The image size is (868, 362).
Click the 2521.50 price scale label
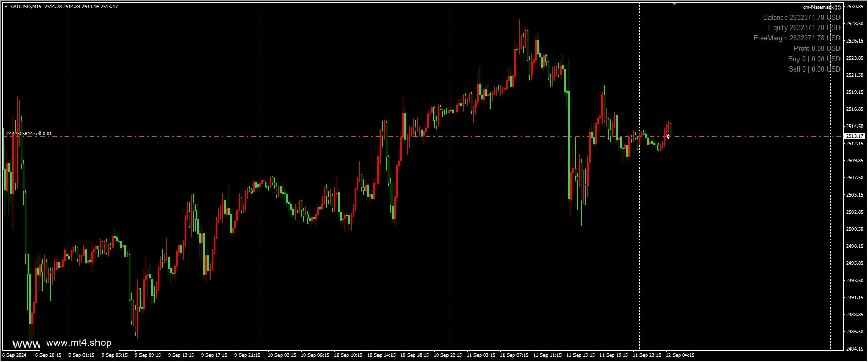(x=855, y=75)
